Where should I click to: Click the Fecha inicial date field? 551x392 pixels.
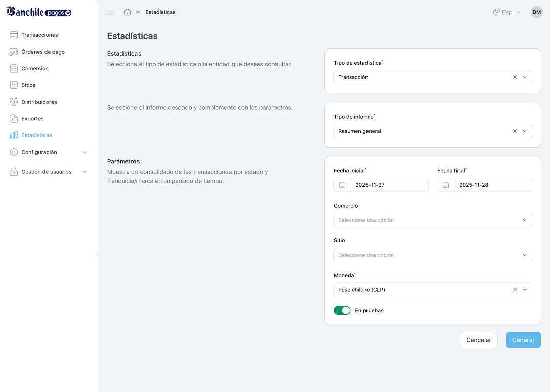(x=381, y=185)
